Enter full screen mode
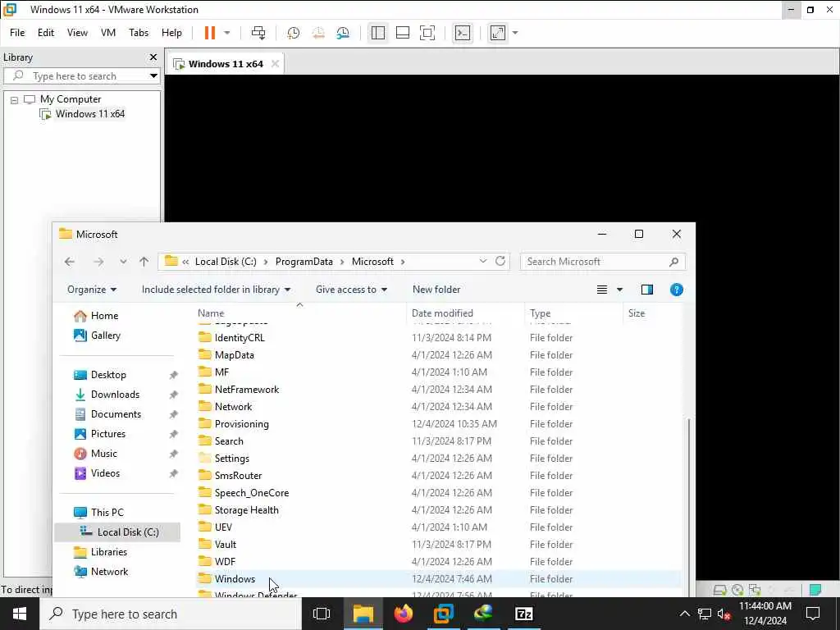 click(x=427, y=33)
